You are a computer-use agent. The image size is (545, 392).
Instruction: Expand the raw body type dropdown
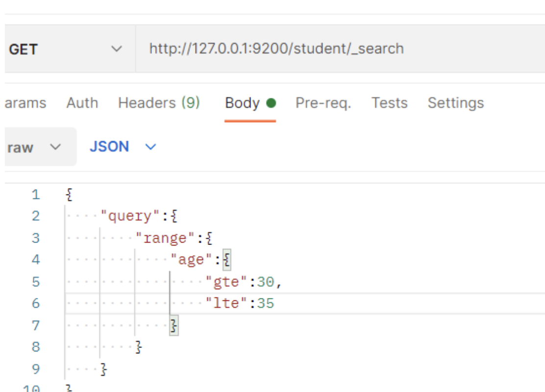tap(34, 147)
